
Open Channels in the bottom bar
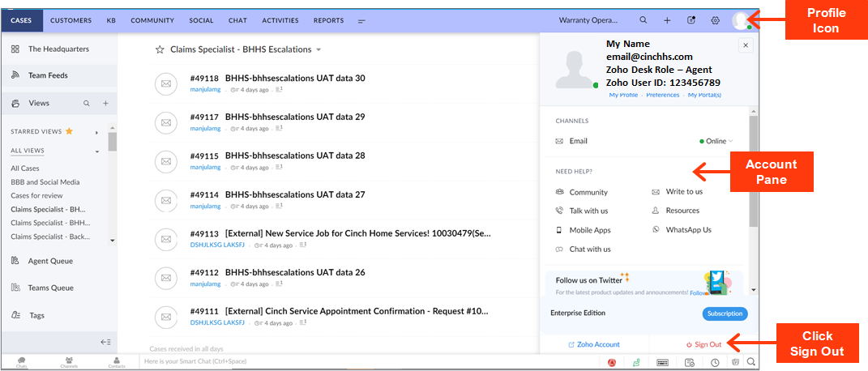(x=69, y=361)
